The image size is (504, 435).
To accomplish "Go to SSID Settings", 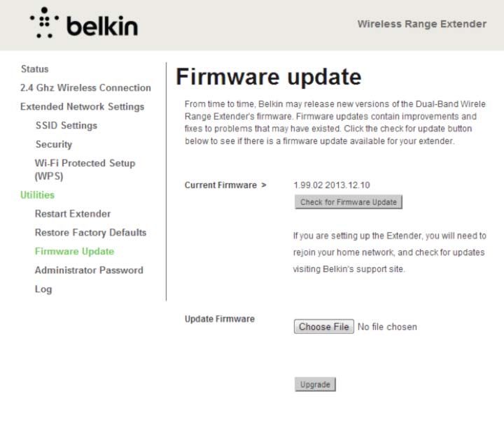I will coord(66,125).
